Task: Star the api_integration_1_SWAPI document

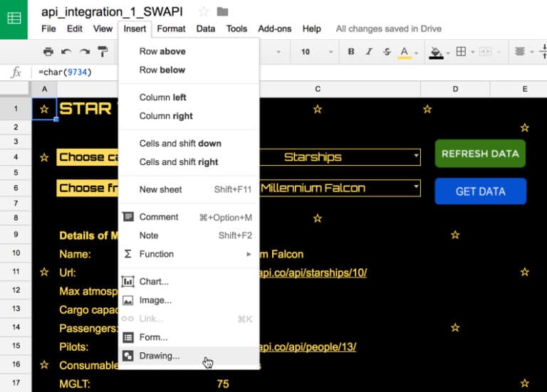Action: click(204, 12)
